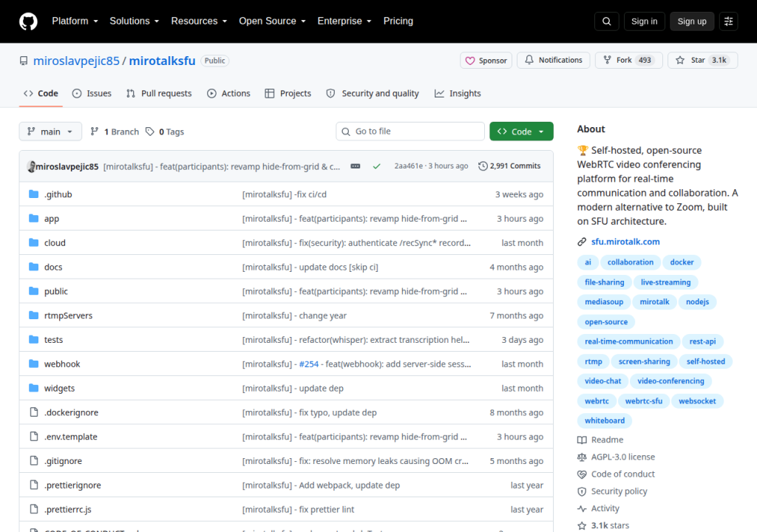757x532 pixels.
Task: Select the mediasoup topic tag
Action: click(x=604, y=301)
